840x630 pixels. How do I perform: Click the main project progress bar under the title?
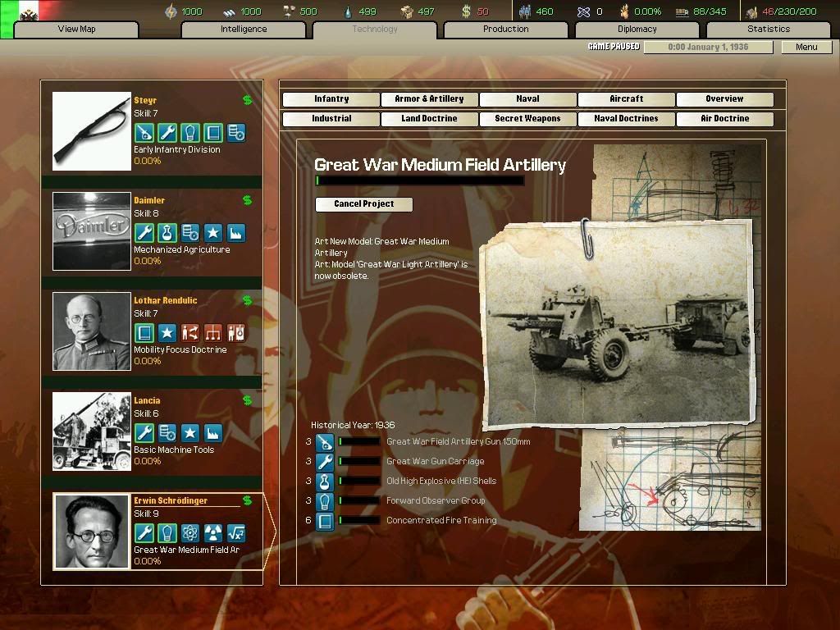[x=420, y=180]
